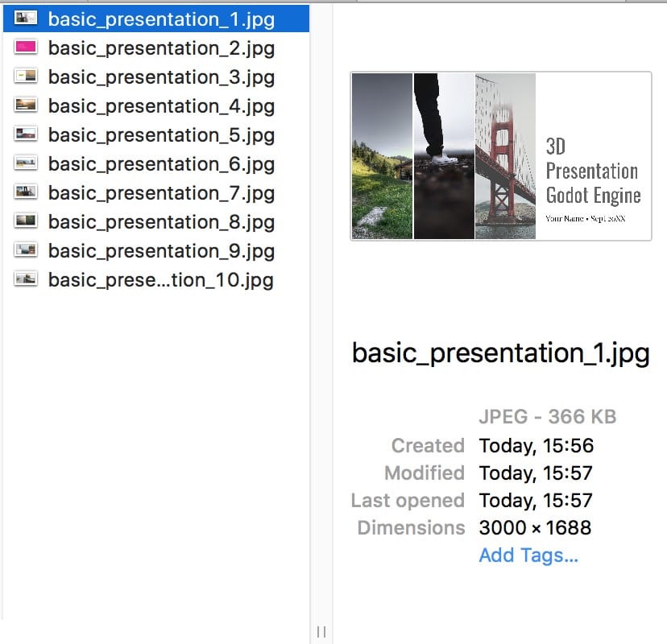Open the Add Tags... link

pos(528,555)
